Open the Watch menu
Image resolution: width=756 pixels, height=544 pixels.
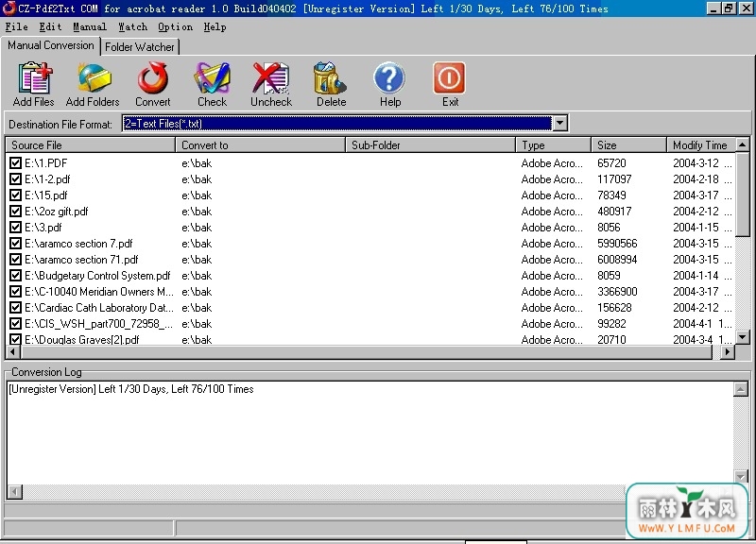(x=132, y=27)
